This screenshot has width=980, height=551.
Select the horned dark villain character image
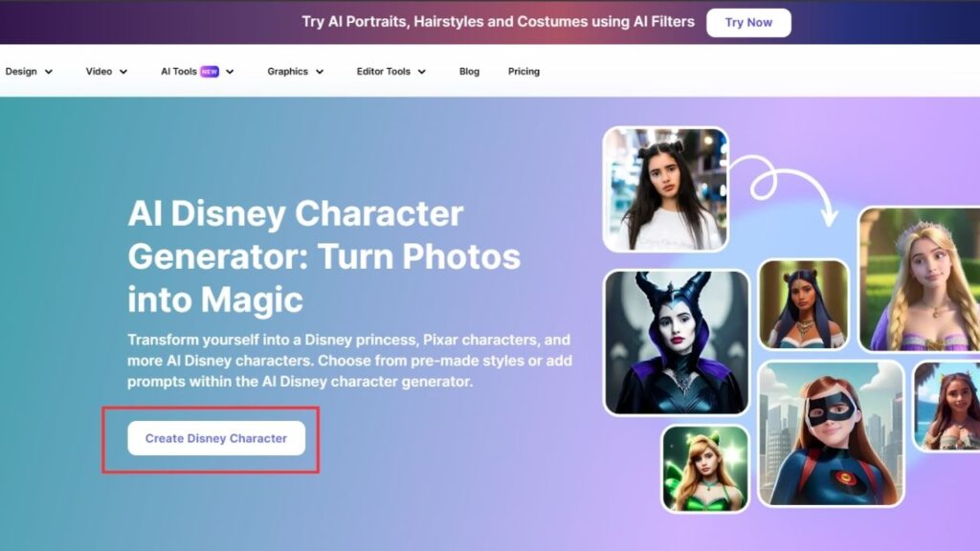pyautogui.click(x=677, y=342)
